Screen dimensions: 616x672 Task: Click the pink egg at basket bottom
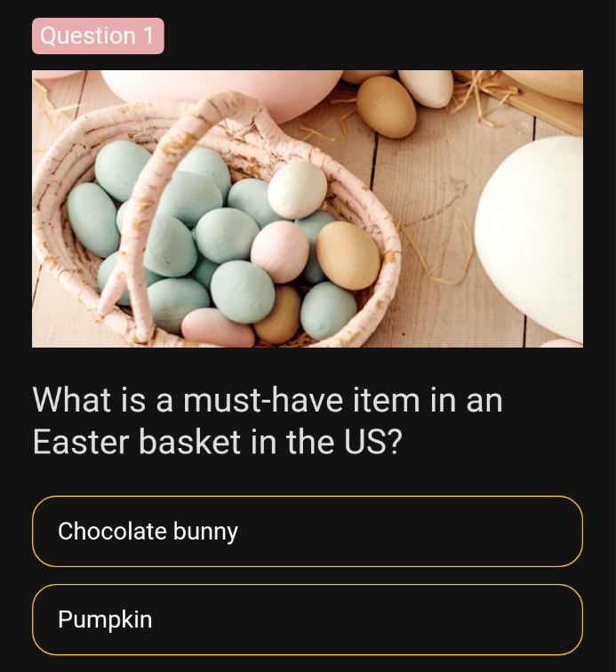coord(218,328)
